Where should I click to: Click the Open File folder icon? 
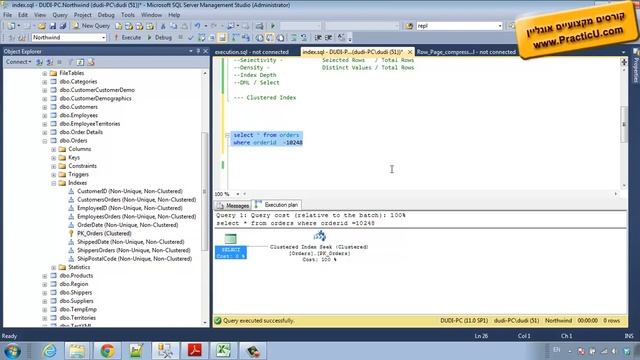(x=42, y=26)
